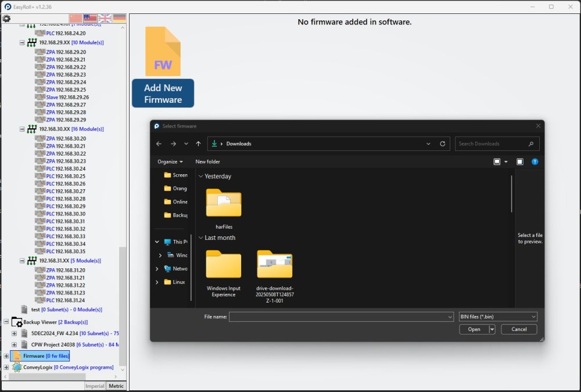
Task: Click the File name input field
Action: 340,317
